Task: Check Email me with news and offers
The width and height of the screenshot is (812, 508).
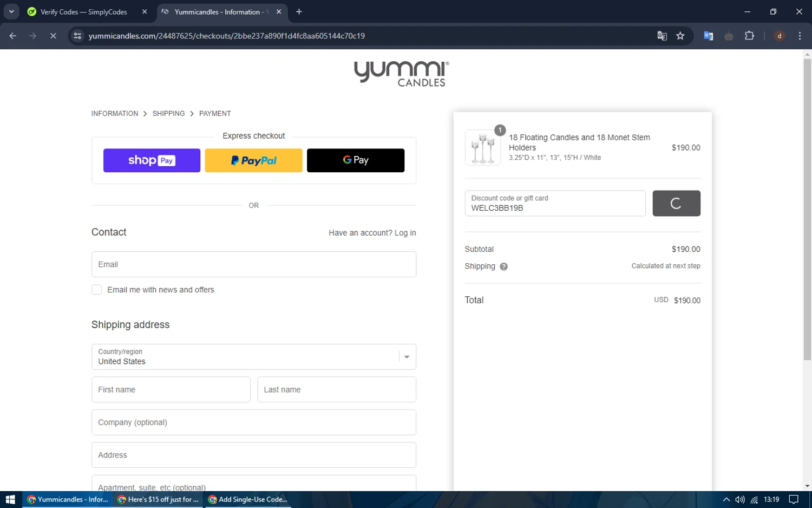Action: [x=97, y=290]
